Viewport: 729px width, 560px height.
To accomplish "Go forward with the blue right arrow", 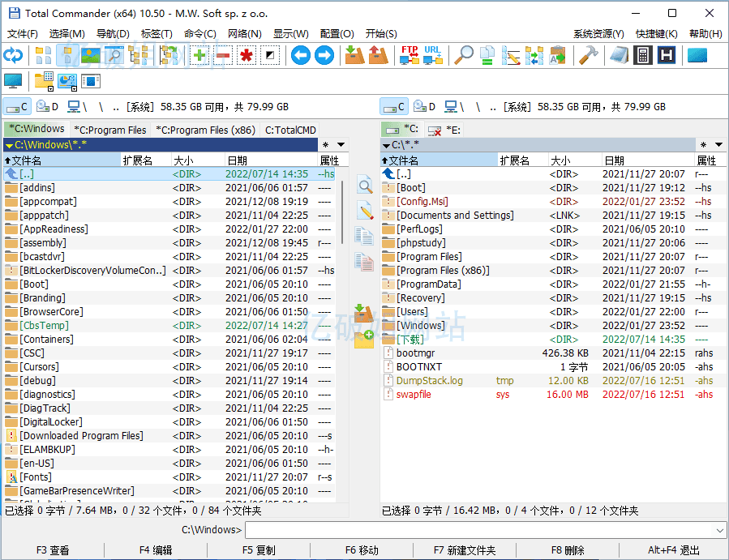I will coord(324,56).
